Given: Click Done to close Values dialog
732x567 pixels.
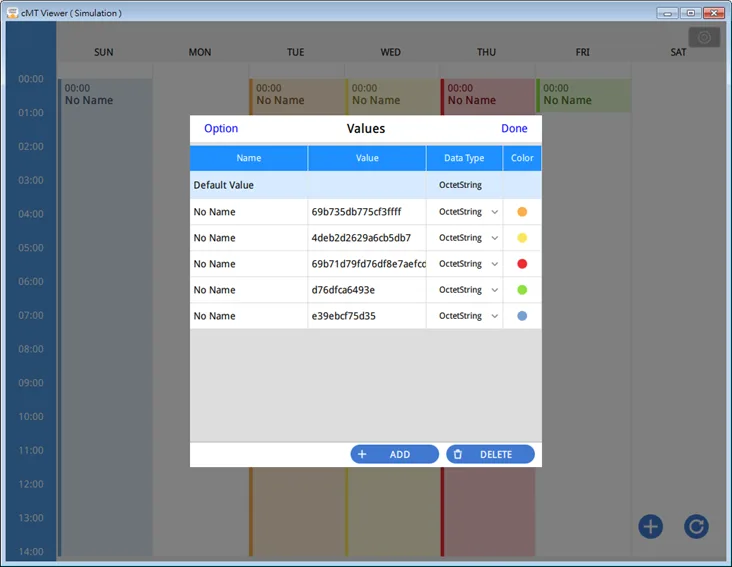Looking at the screenshot, I should click(514, 128).
